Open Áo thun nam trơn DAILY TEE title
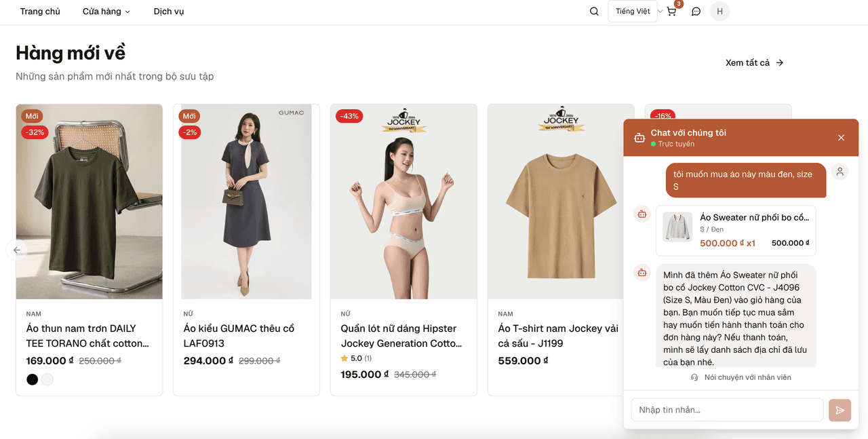868x439 pixels. click(x=88, y=336)
